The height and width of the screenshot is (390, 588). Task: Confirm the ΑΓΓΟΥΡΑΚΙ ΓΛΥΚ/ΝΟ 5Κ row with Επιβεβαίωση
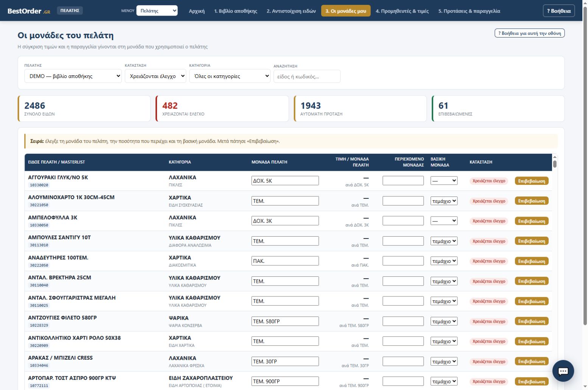click(532, 181)
